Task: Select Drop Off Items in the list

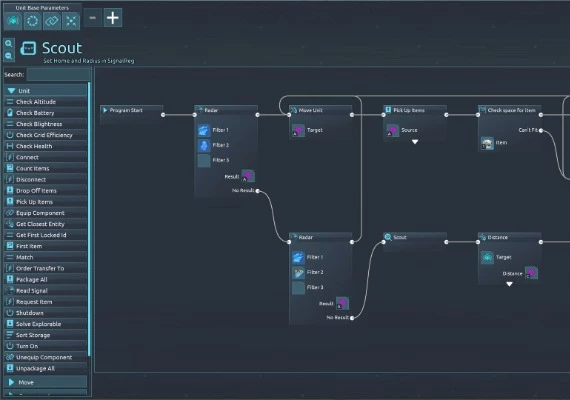Action: coord(45,191)
